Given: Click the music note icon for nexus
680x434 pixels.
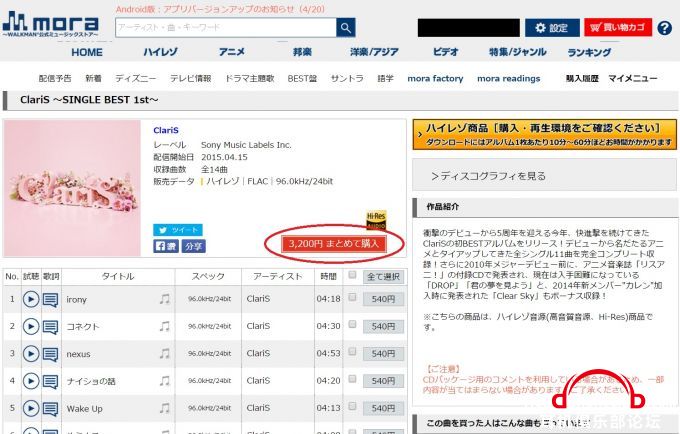Looking at the screenshot, I should tap(165, 353).
